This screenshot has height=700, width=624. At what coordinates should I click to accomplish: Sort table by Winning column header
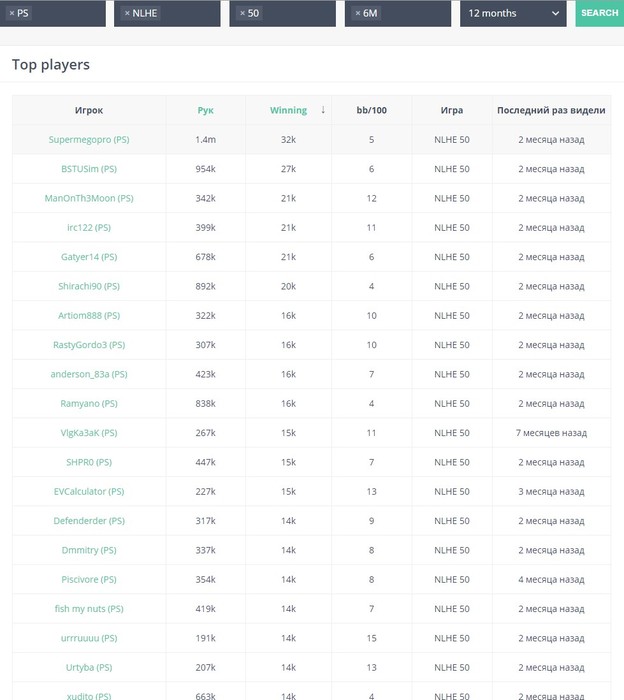[x=288, y=110]
